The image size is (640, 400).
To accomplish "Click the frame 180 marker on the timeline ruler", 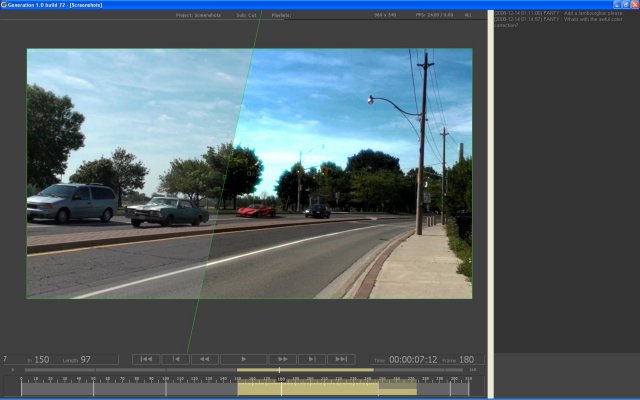I will [x=281, y=379].
